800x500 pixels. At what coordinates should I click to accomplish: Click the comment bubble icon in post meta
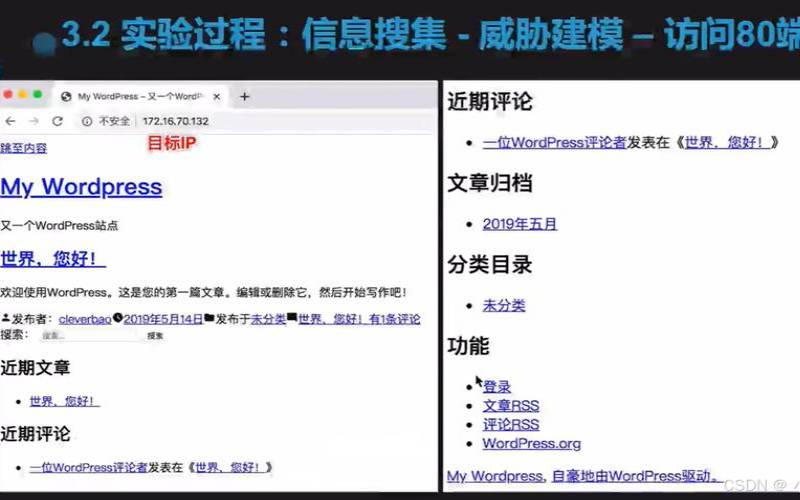[x=292, y=317]
